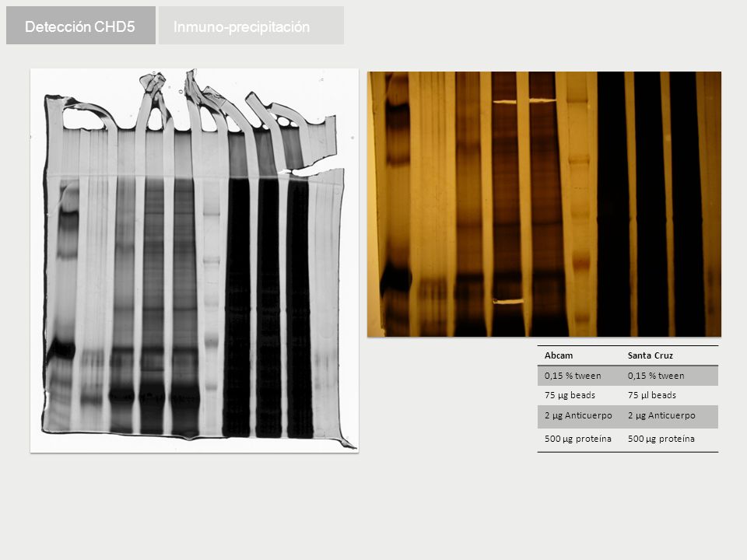Screen dimensions: 747x560
Task: Click the black-and-white gel image
Action: click(x=195, y=261)
